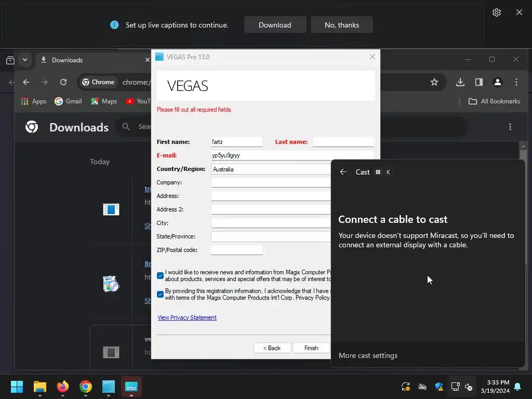532x399 pixels.
Task: Click the Last name field
Action: pos(343,142)
